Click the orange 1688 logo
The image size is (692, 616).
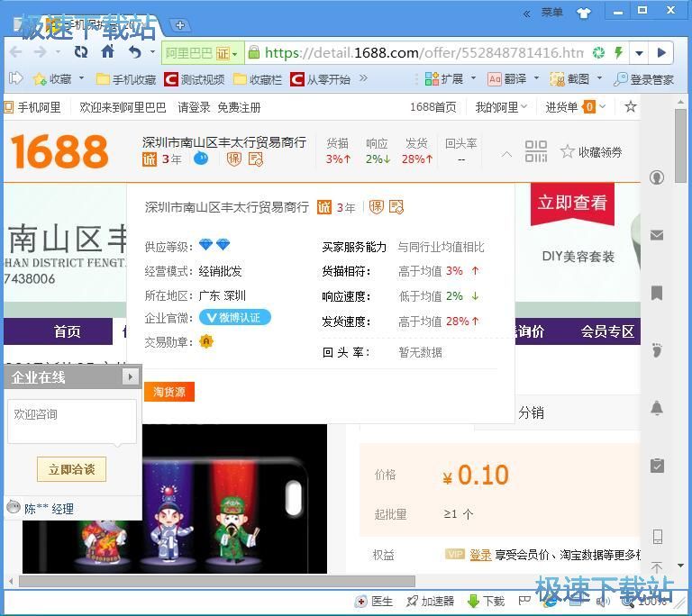(x=59, y=151)
